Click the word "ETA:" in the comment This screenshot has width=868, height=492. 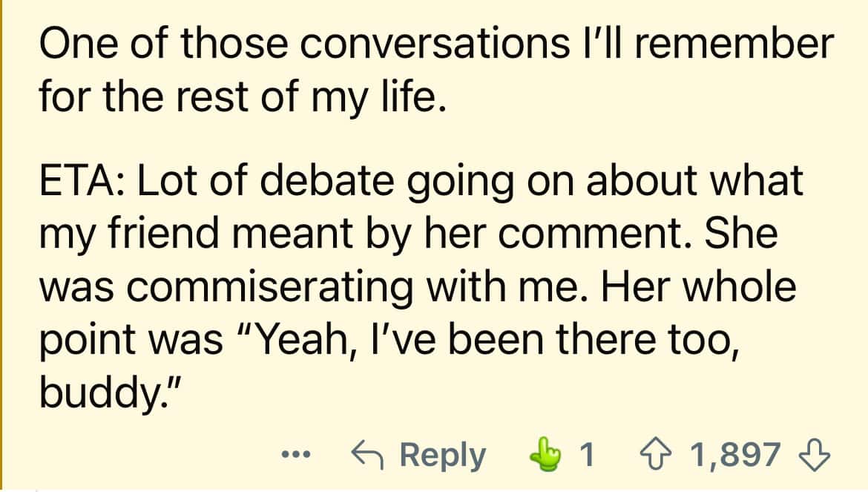(x=84, y=181)
